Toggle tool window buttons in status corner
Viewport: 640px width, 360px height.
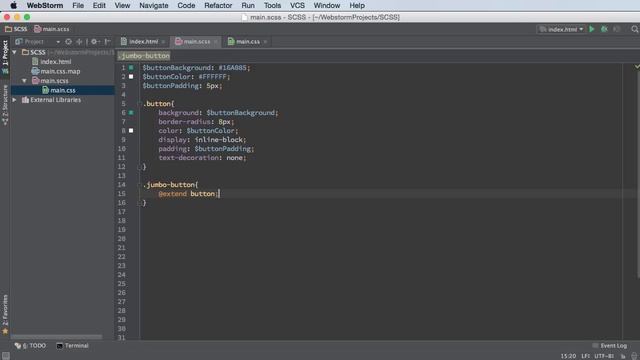(x=6, y=356)
